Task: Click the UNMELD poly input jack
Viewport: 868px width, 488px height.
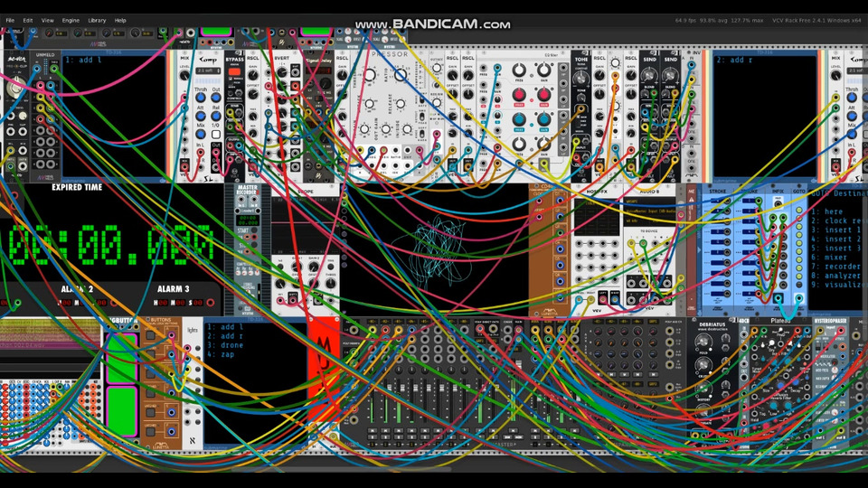Action: (x=37, y=69)
